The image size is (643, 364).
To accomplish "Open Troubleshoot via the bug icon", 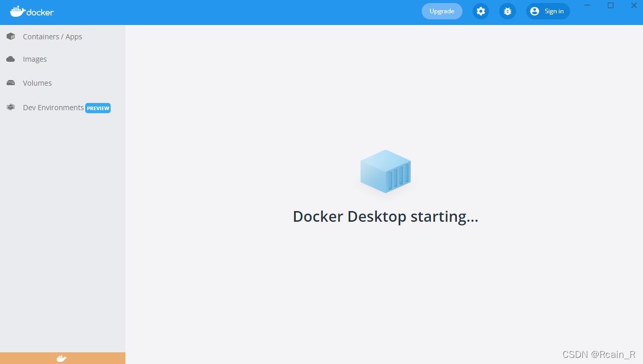I will point(507,11).
